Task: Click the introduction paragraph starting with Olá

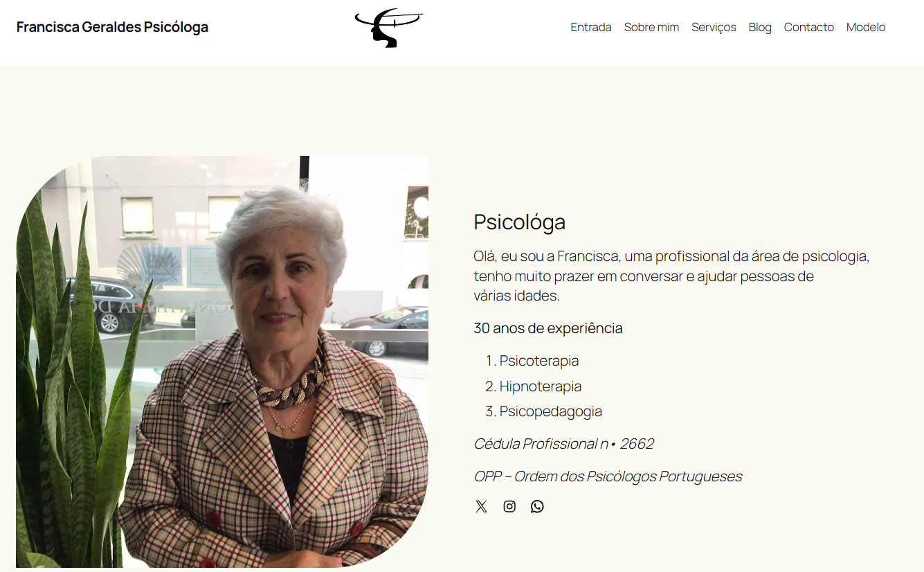Action: (x=671, y=276)
